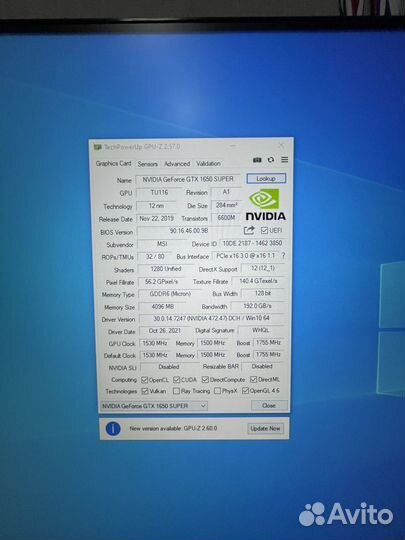Click the Default Clock Memory value 1500 MHz
Image resolution: width=405 pixels, height=540 pixels.
(x=212, y=355)
